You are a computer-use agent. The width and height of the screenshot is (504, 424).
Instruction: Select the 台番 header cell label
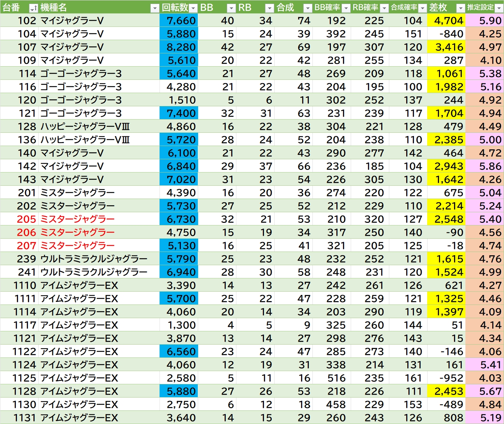(11, 7)
